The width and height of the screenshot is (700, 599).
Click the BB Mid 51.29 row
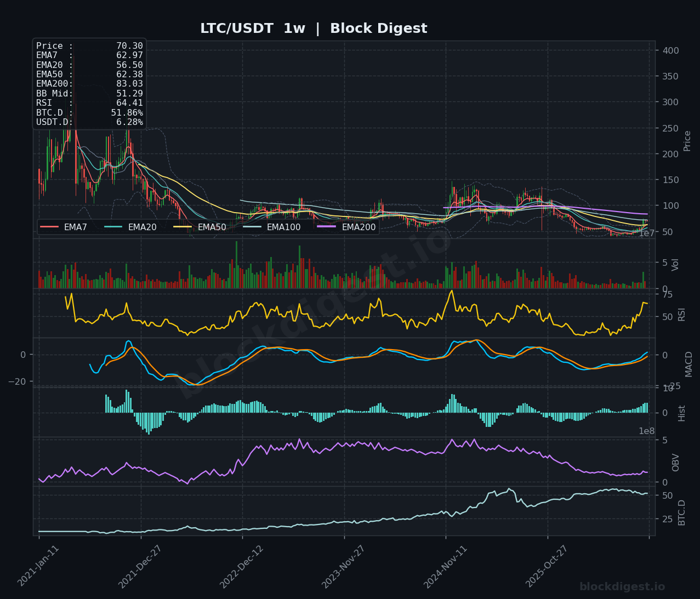[89, 93]
